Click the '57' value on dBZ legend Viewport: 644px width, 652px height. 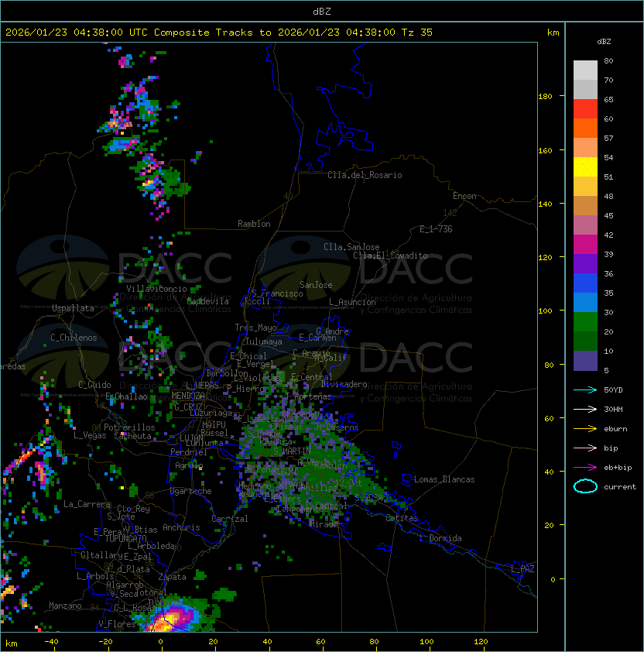tap(608, 138)
